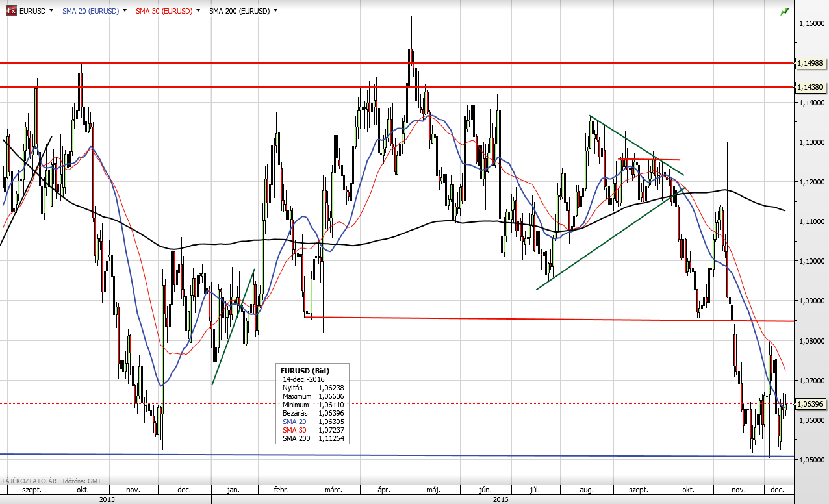The width and height of the screenshot is (829, 504).
Task: Click the júl. month label on time axis
Action: (x=536, y=490)
